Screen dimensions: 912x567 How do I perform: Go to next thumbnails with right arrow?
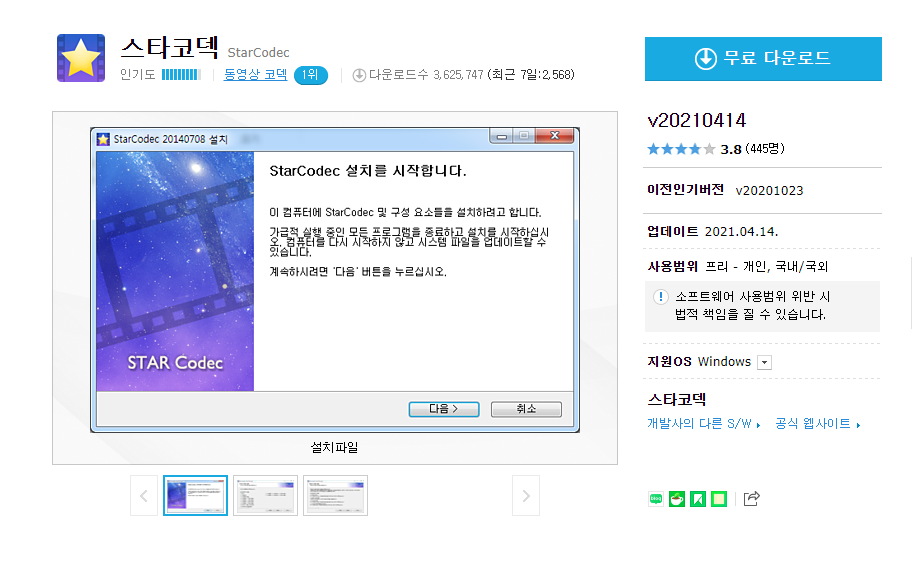526,495
